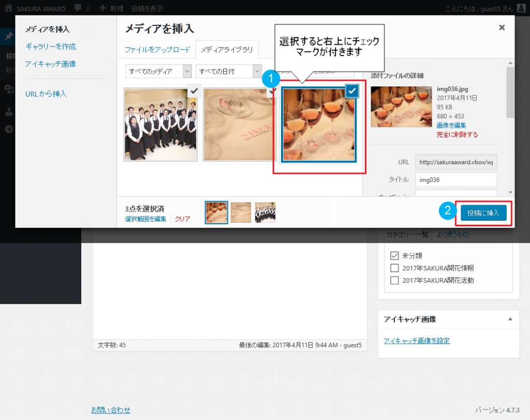
Task: Open the カテゴリー一覧 tab
Action: [408, 235]
